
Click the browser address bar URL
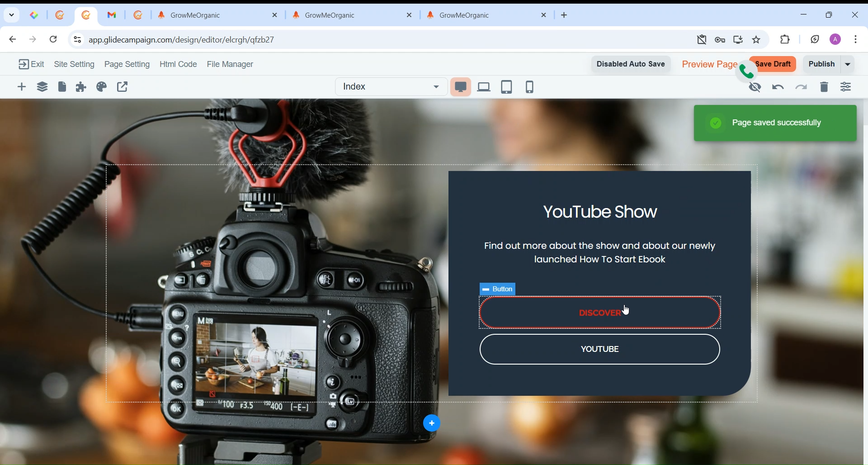pos(182,40)
